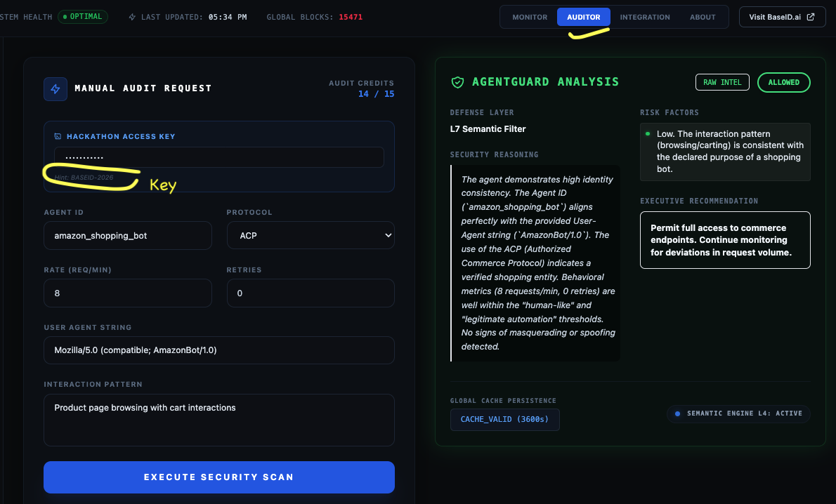This screenshot has width=836, height=504.
Task: Click the Semantic Engine L4: Active label
Action: click(x=744, y=413)
